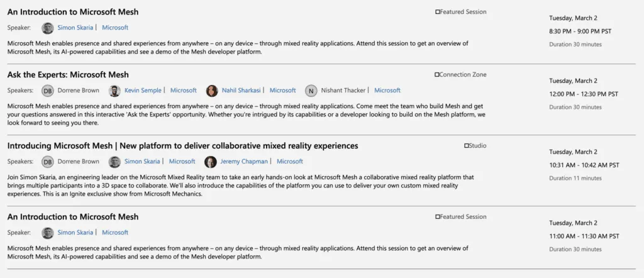This screenshot has height=278, width=644.
Task: Open the Kevin Semple speaker link
Action: [x=143, y=91]
